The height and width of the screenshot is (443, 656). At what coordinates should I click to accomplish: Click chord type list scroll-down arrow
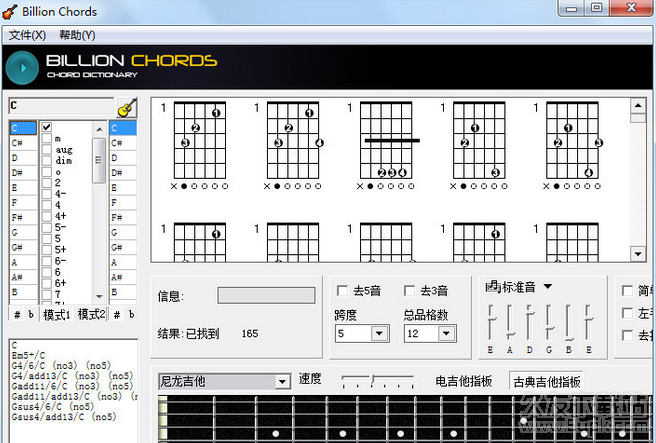(99, 296)
